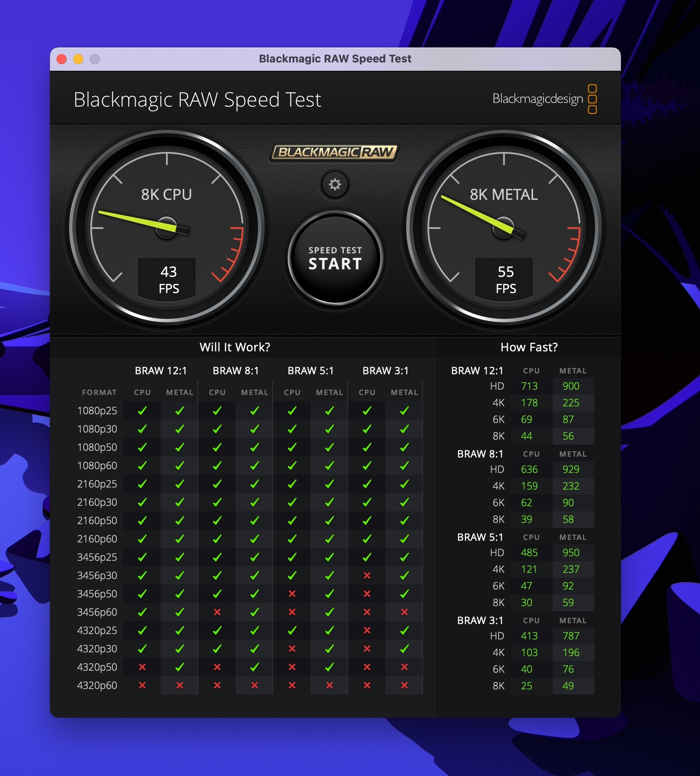Viewport: 700px width, 776px height.
Task: Select the 4320p60 format row label
Action: [97, 686]
